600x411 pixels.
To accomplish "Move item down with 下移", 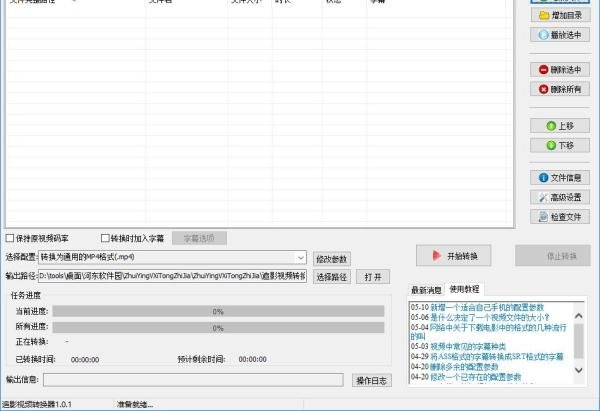I will click(560, 145).
